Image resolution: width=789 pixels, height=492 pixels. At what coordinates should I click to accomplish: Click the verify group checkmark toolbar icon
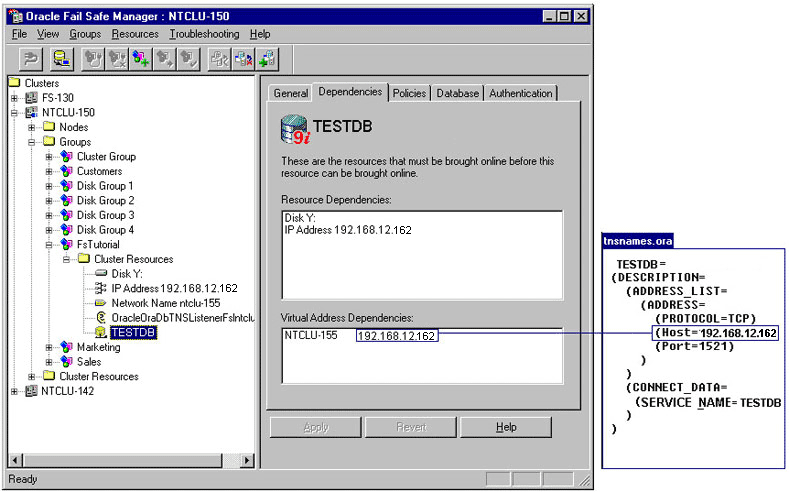189,59
